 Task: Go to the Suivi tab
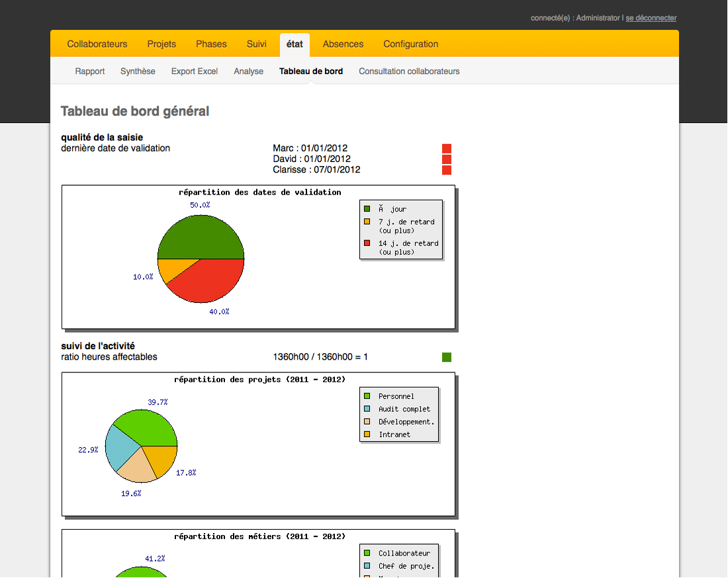(256, 44)
